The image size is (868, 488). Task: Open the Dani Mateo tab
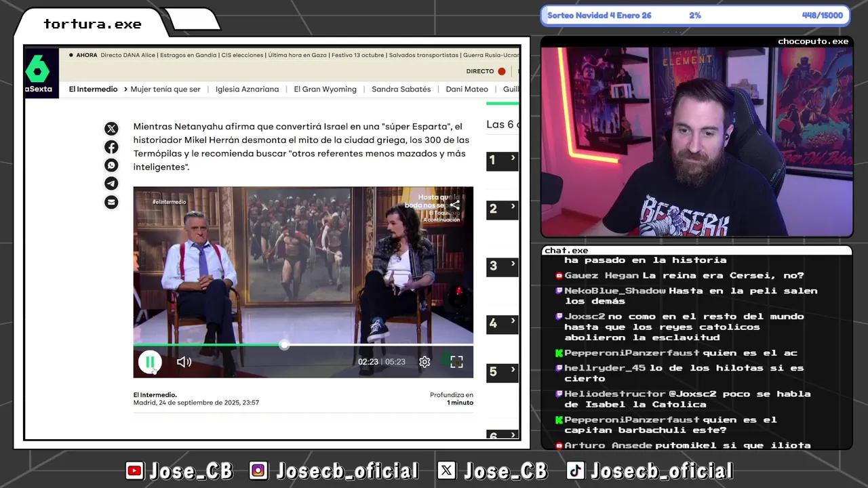pos(467,89)
